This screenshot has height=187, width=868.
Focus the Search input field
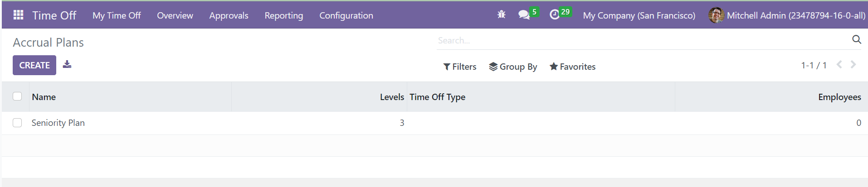point(643,40)
